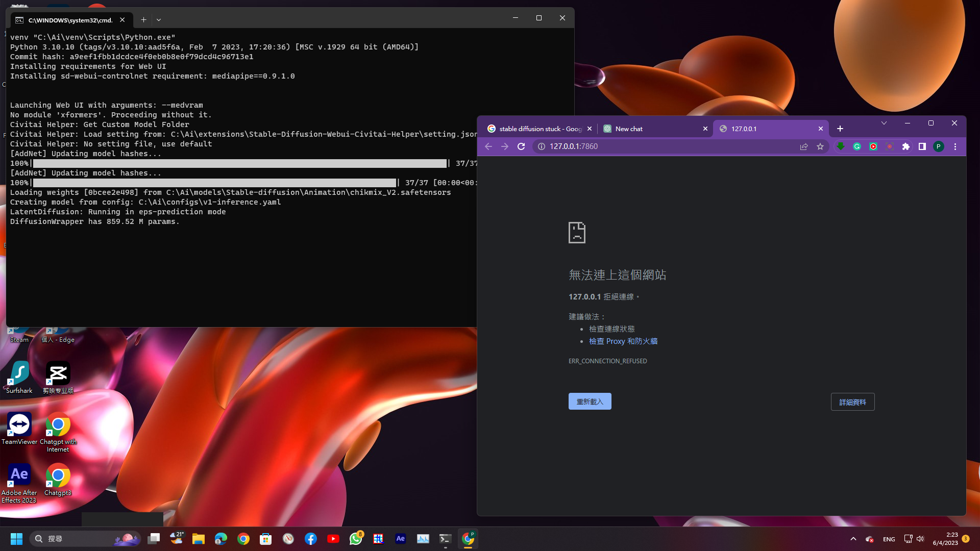Viewport: 980px width, 551px height.
Task: Open Chrome extensions puzzle icon
Action: [x=906, y=146]
